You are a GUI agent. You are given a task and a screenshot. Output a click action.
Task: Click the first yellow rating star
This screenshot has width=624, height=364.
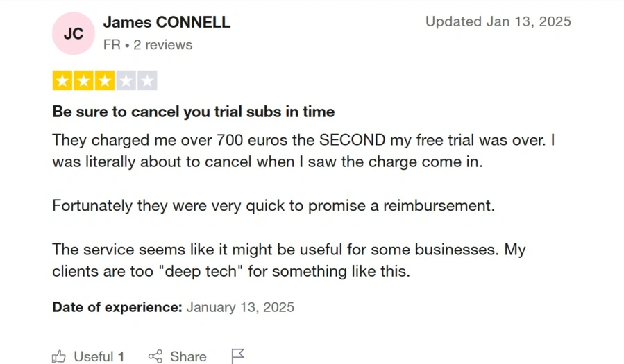[x=62, y=81]
